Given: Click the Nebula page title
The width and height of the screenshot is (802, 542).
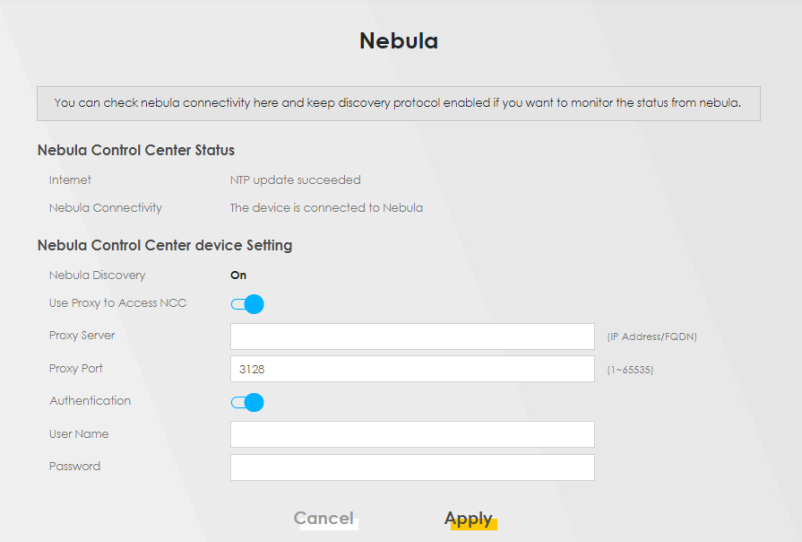Looking at the screenshot, I should [x=399, y=41].
